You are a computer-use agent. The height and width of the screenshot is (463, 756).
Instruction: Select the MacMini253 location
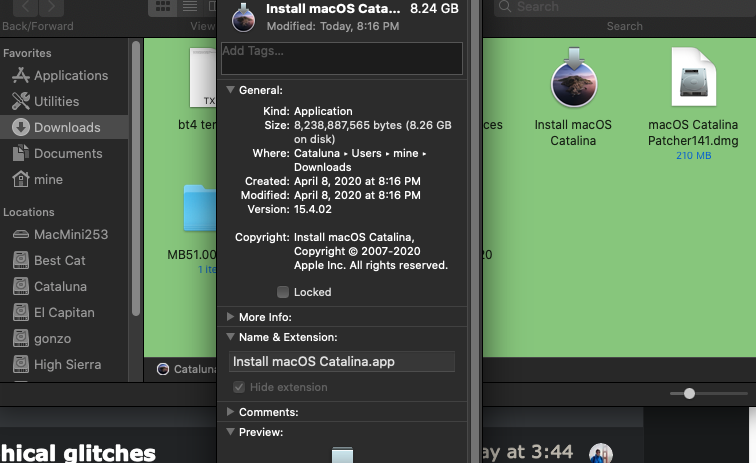tap(60, 234)
